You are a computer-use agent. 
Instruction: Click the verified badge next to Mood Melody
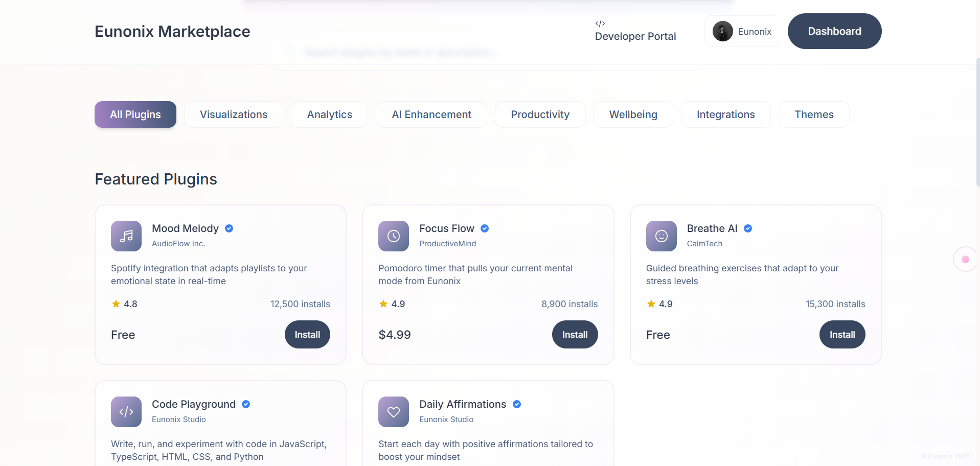[x=229, y=228]
